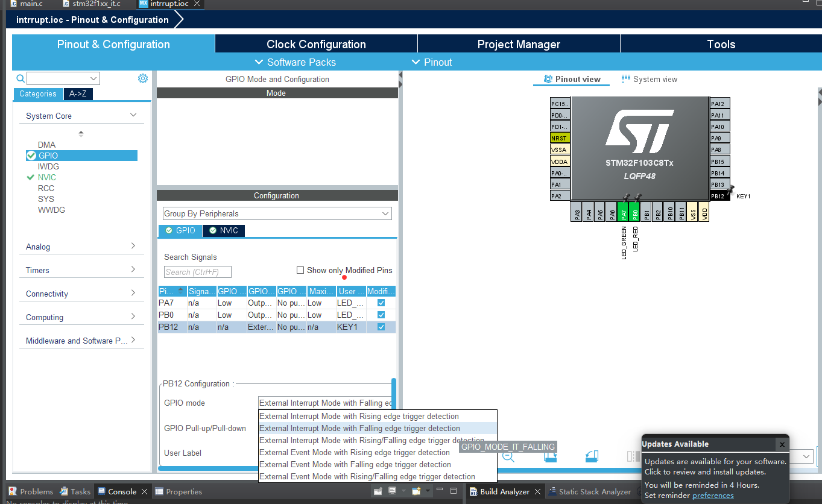The image size is (822, 504).
Task: Click the split view icon in the pinout toolbar
Action: click(633, 456)
